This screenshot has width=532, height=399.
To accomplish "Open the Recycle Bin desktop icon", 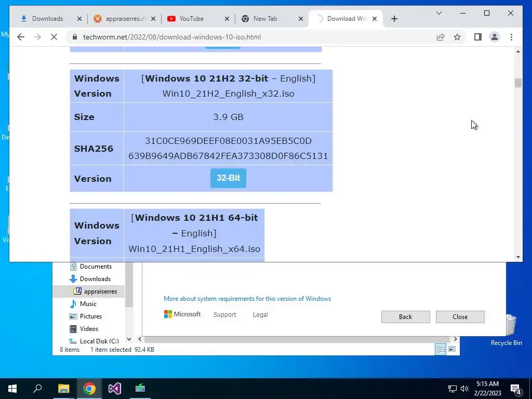I will (506, 329).
